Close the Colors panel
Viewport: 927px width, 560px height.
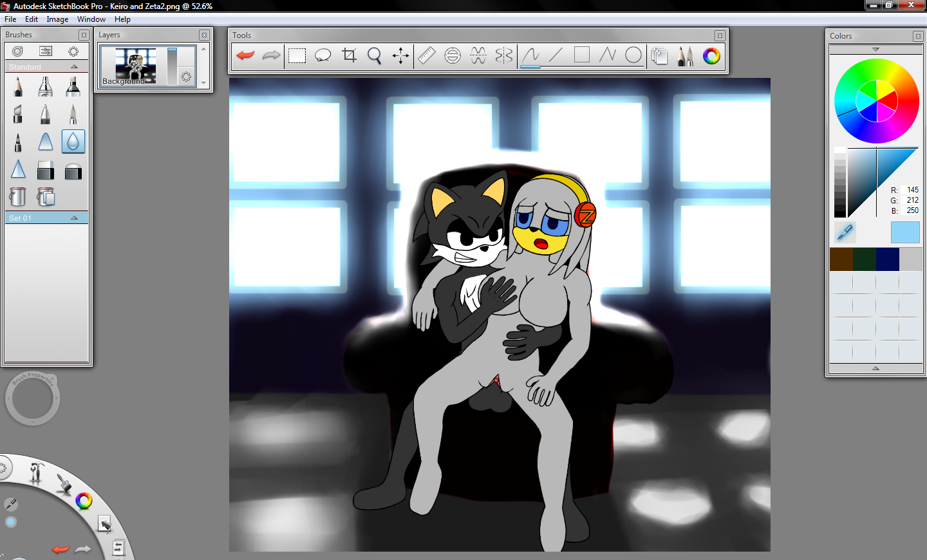[x=918, y=36]
